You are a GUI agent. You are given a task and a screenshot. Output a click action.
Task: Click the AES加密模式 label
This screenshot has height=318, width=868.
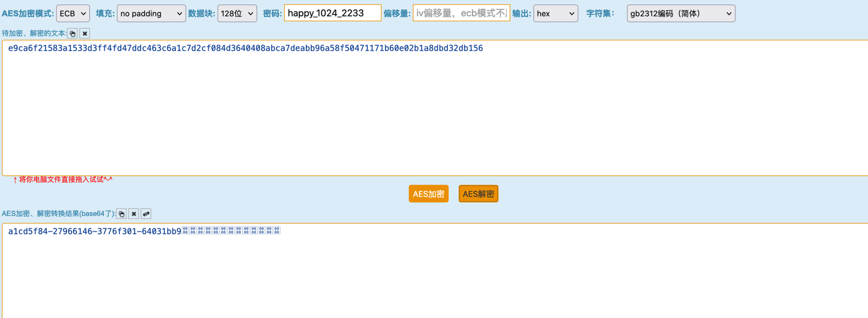click(x=28, y=14)
